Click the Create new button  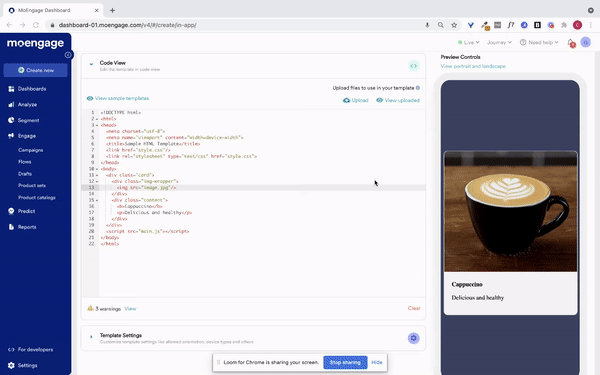click(x=36, y=70)
